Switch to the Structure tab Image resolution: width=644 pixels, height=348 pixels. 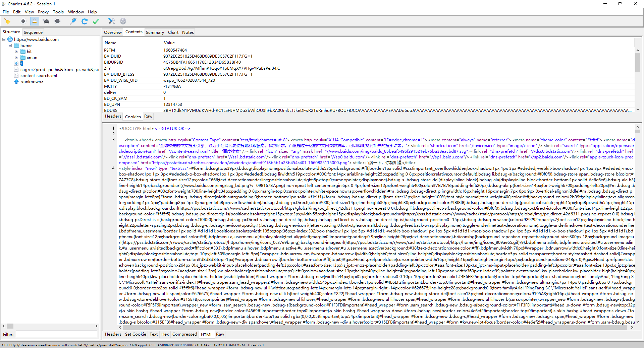point(11,32)
